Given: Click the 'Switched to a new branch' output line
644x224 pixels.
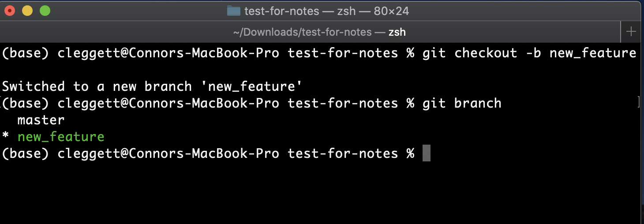Looking at the screenshot, I should coord(152,86).
